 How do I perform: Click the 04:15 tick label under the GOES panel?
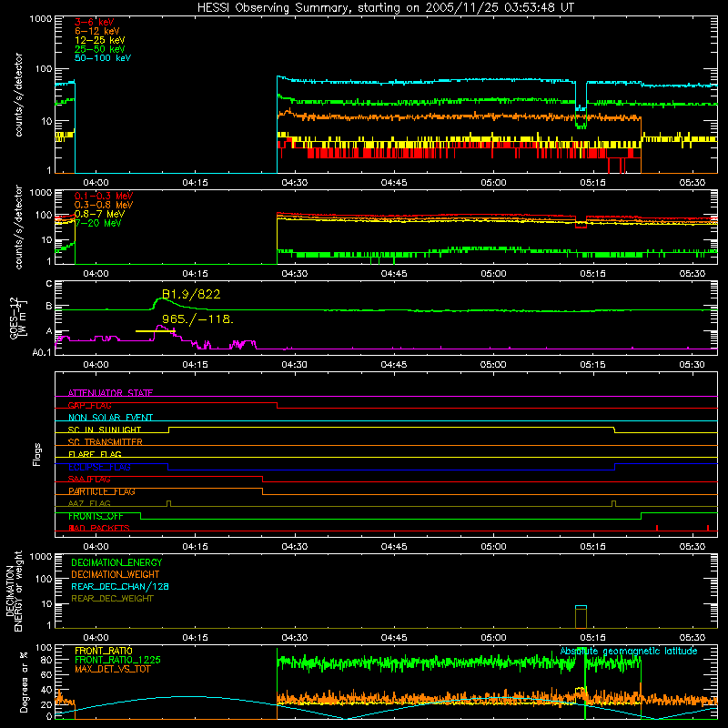coord(195,365)
